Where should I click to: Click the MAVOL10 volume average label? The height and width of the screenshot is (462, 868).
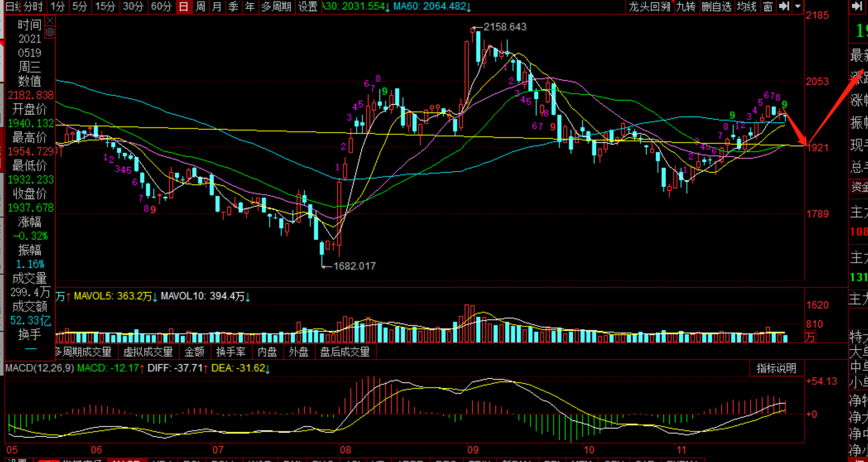pyautogui.click(x=205, y=296)
